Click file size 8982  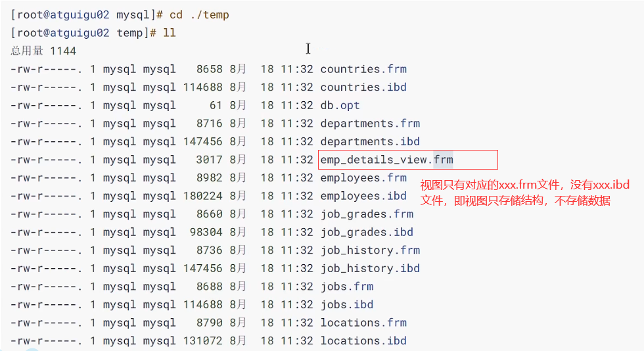click(x=210, y=178)
